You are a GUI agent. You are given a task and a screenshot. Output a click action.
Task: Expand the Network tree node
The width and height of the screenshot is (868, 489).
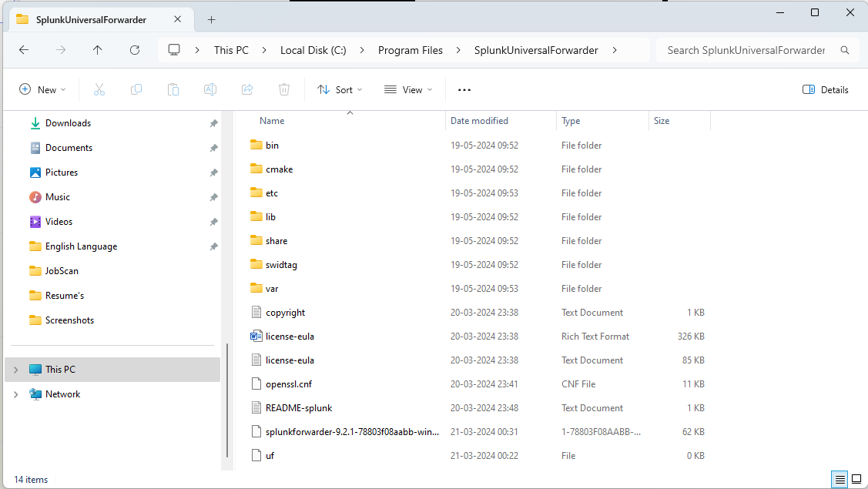pyautogui.click(x=16, y=394)
